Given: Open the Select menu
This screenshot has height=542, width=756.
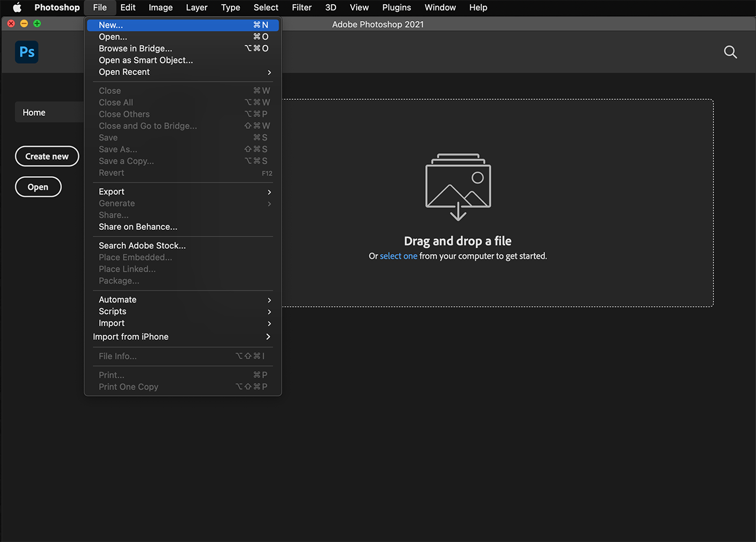Looking at the screenshot, I should 266,8.
